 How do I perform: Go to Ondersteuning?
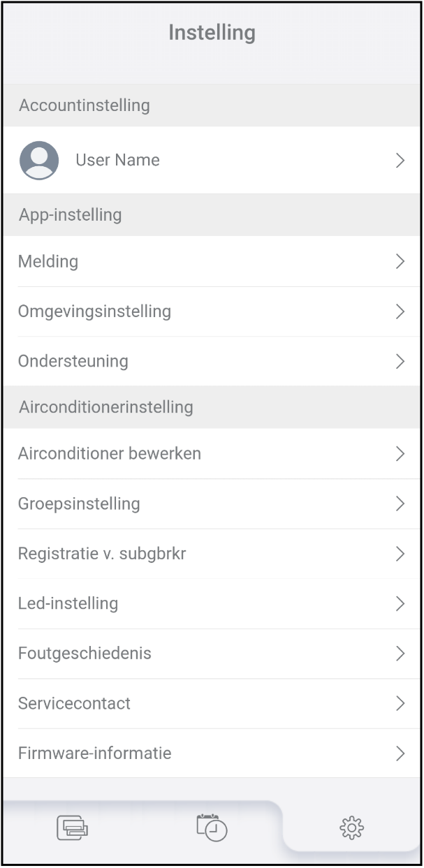click(x=73, y=361)
